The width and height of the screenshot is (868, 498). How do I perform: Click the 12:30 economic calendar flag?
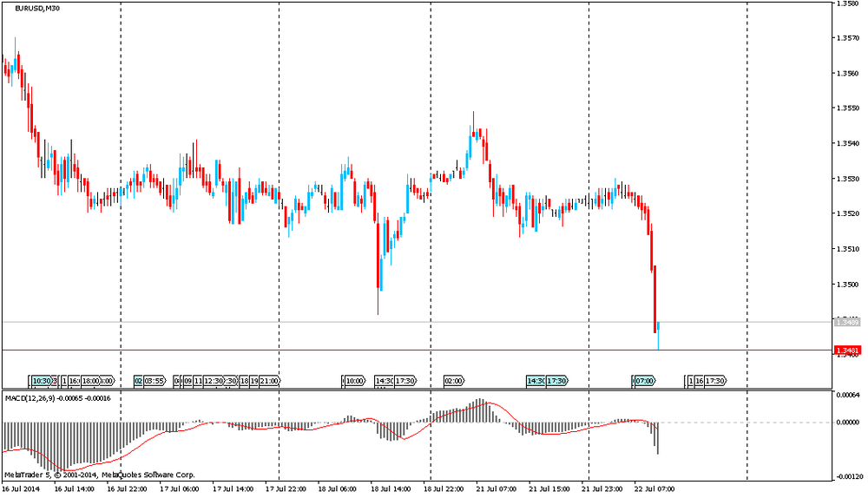(x=214, y=381)
